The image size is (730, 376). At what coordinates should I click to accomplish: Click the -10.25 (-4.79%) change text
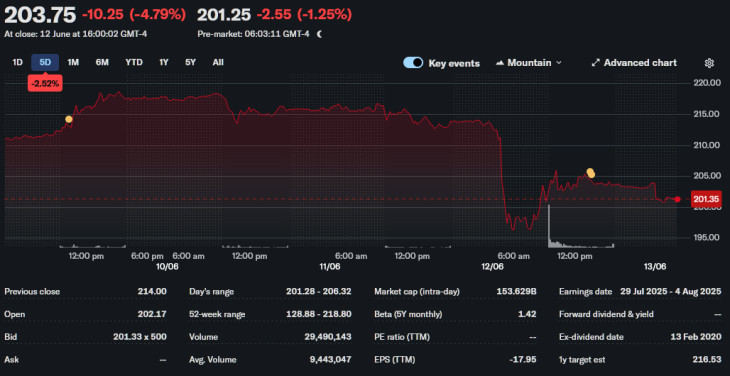134,15
